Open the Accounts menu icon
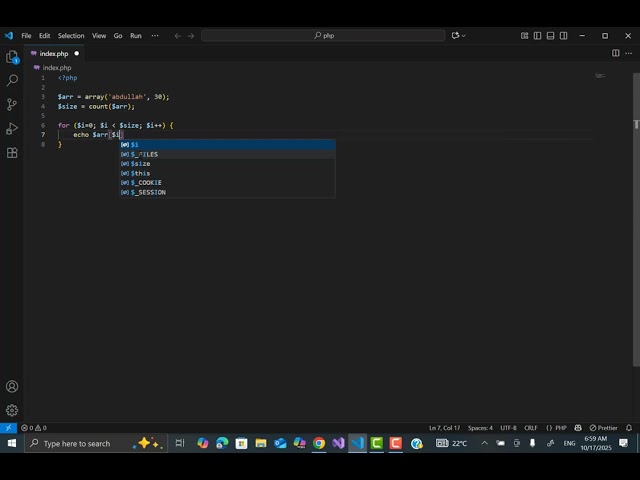This screenshot has height=480, width=640. click(x=12, y=386)
